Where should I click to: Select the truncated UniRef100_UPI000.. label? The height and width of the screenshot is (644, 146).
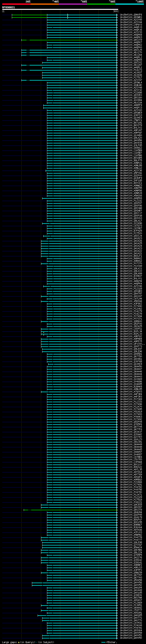[x=132, y=344]
